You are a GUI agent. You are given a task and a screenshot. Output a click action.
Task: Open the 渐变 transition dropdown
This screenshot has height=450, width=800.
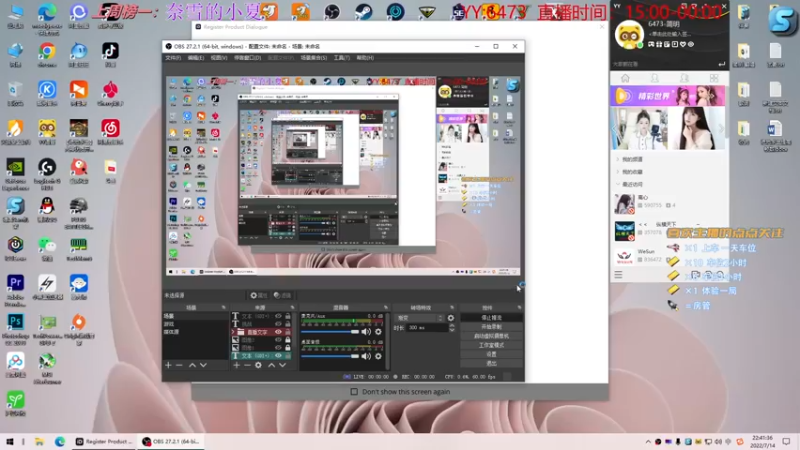(x=419, y=318)
